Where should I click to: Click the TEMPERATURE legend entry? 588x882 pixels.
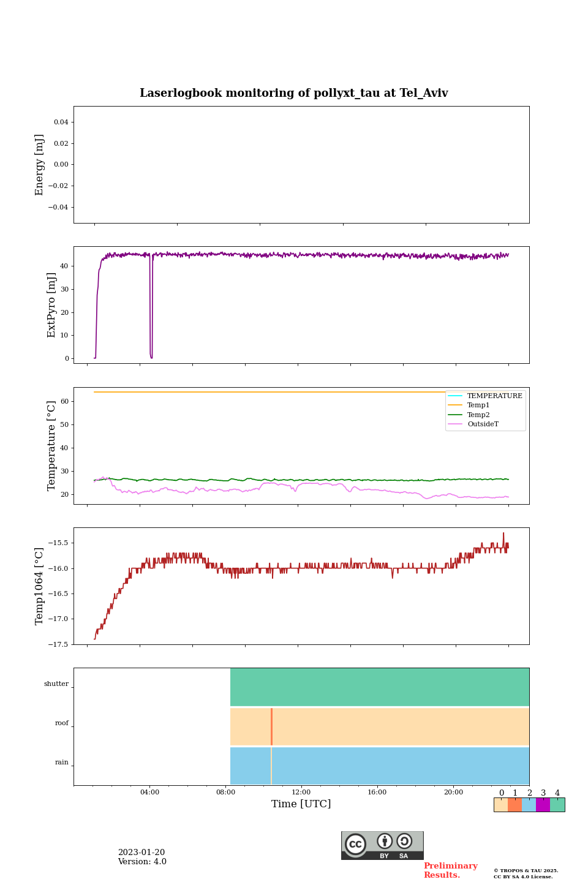[486, 396]
